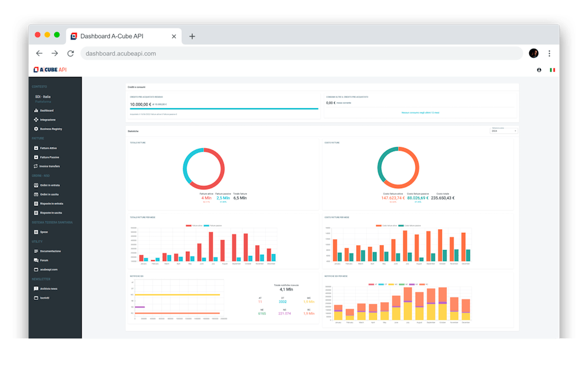The width and height of the screenshot is (588, 367).
Task: Open Business Registry gear icon
Action: coord(36,129)
